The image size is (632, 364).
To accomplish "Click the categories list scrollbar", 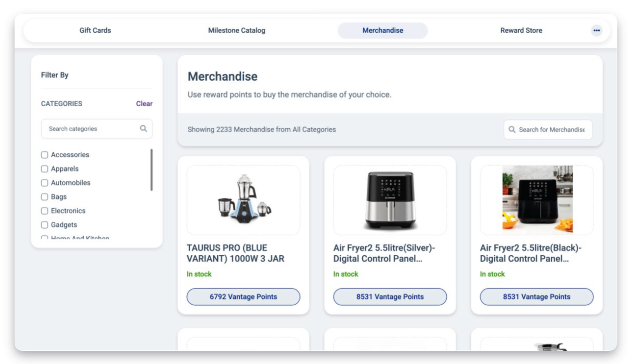I will (152, 170).
